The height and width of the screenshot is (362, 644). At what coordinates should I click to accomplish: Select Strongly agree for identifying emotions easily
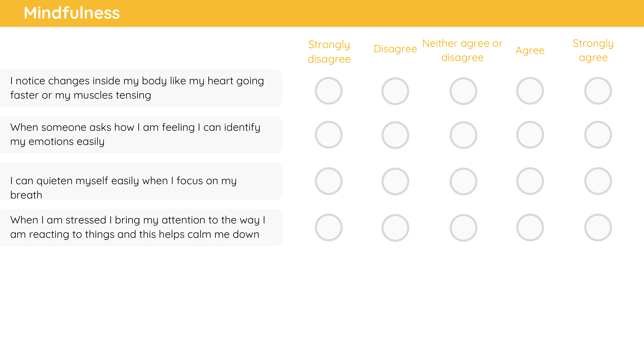[x=598, y=135]
